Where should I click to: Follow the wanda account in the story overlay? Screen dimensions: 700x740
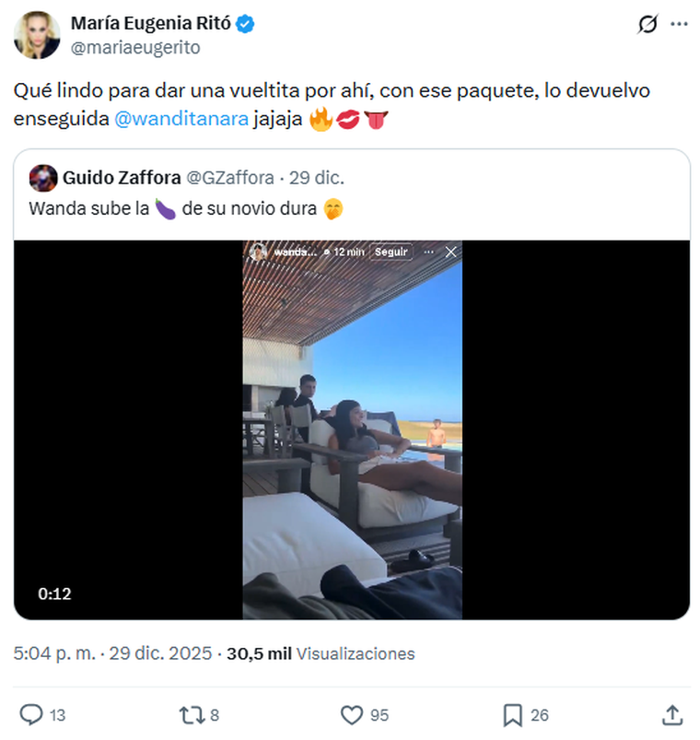(x=391, y=251)
